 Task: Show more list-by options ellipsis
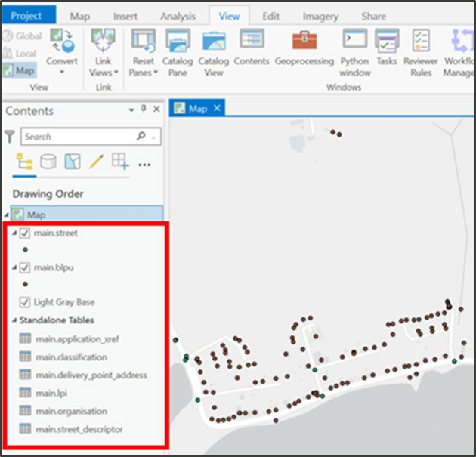144,165
